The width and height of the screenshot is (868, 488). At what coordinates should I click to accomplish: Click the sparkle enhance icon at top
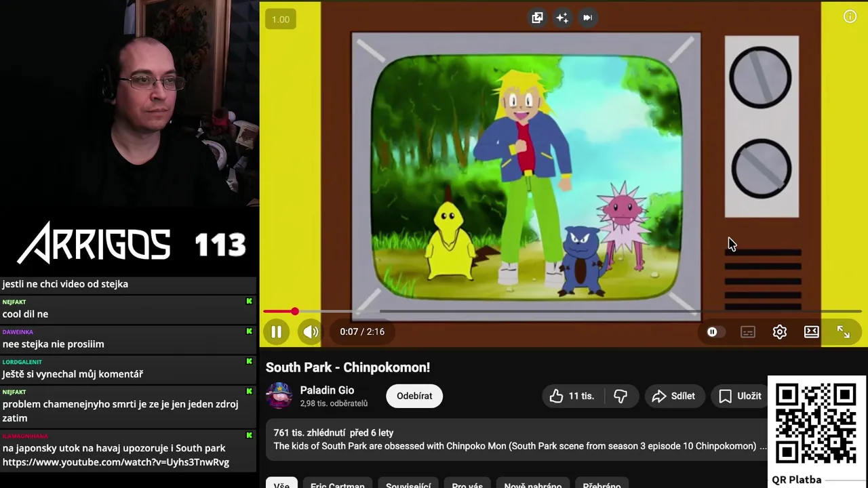(562, 18)
